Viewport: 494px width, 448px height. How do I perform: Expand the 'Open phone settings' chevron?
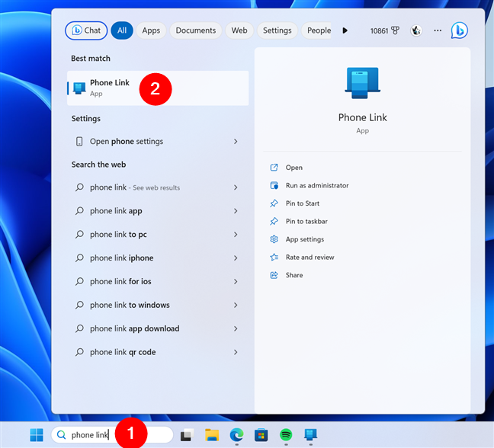[x=236, y=142]
